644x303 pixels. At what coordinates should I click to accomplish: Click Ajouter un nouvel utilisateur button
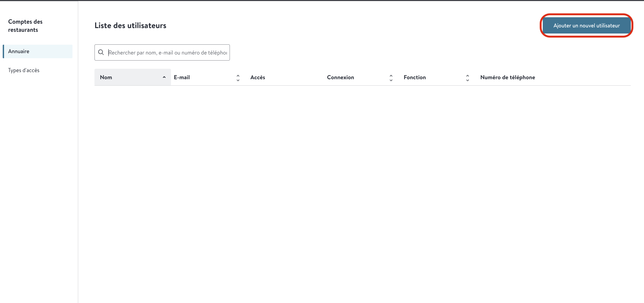[x=586, y=26]
